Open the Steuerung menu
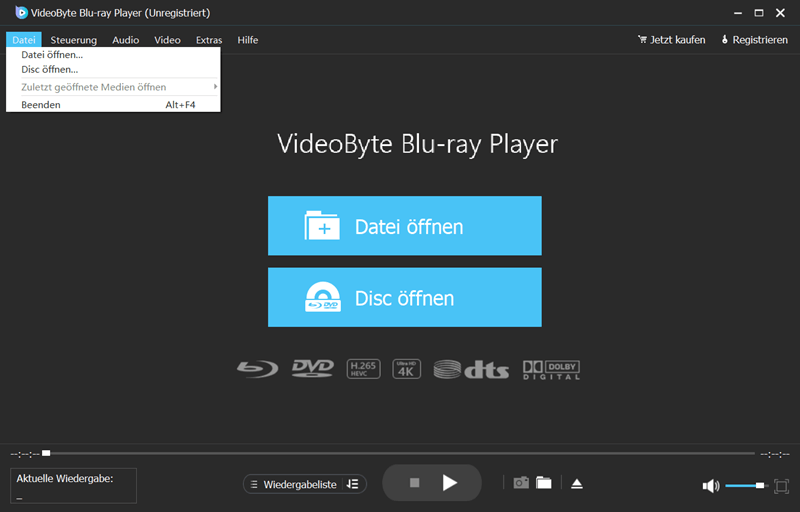The image size is (800, 512). click(73, 40)
